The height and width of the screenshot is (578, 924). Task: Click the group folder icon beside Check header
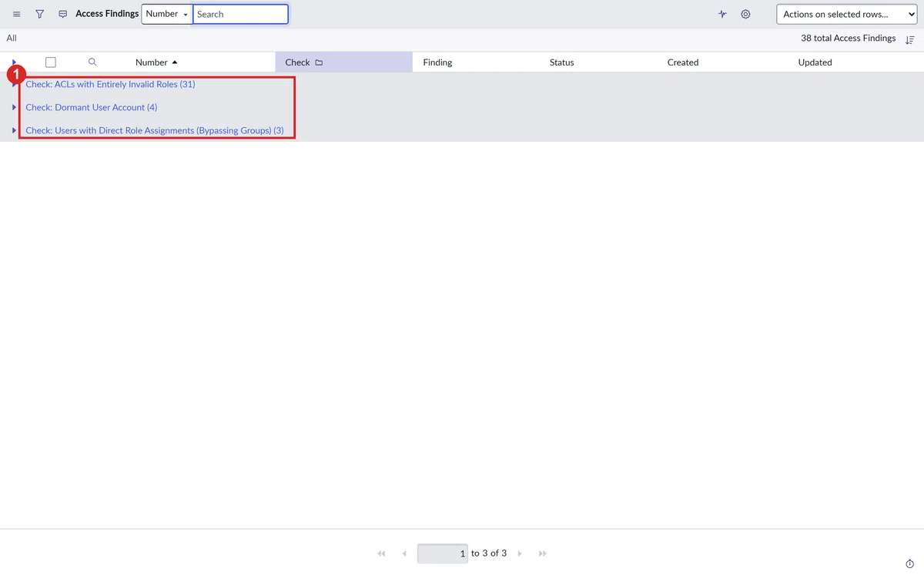[x=319, y=62]
